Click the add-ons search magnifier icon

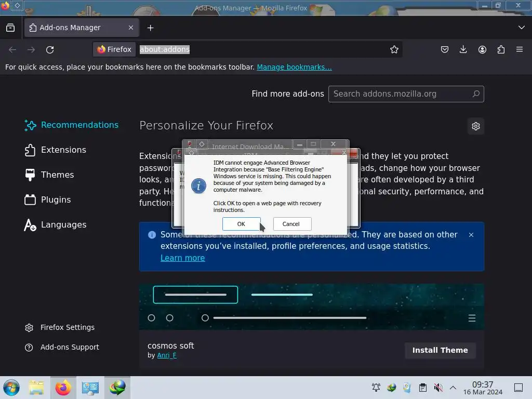476,94
